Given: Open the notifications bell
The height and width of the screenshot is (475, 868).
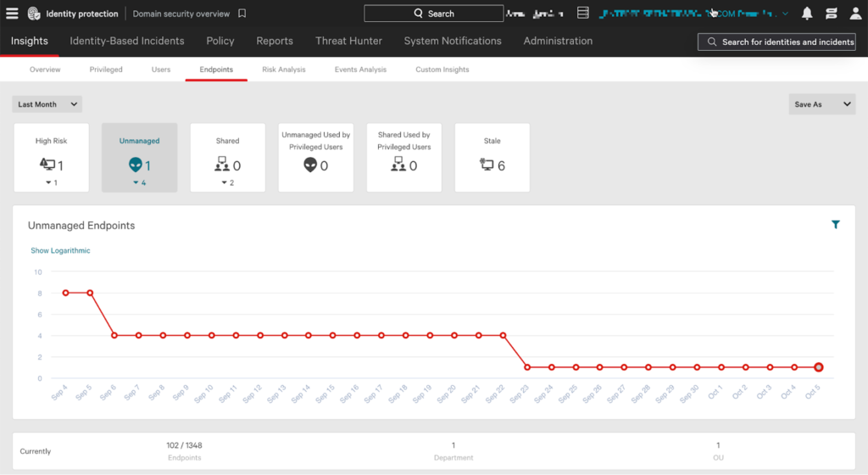Looking at the screenshot, I should click(807, 14).
